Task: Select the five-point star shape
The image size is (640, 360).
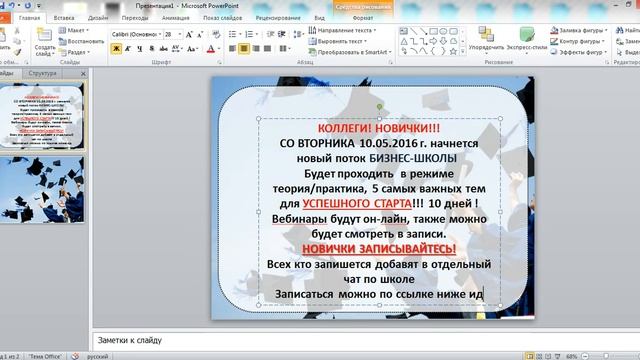Action: (453, 51)
